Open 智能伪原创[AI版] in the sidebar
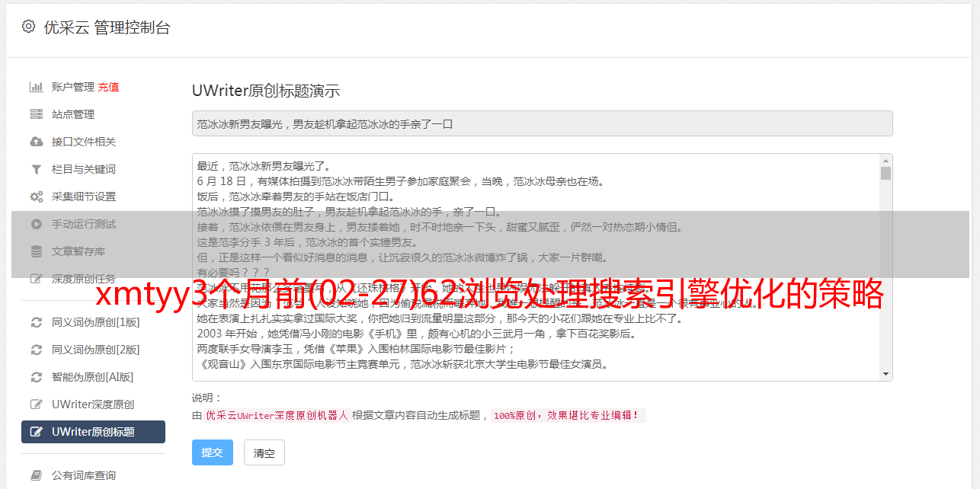The height and width of the screenshot is (489, 980). (93, 377)
